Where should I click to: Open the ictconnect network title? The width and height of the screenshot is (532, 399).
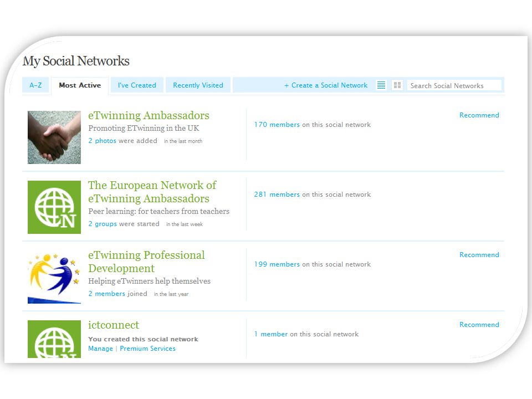click(x=113, y=325)
